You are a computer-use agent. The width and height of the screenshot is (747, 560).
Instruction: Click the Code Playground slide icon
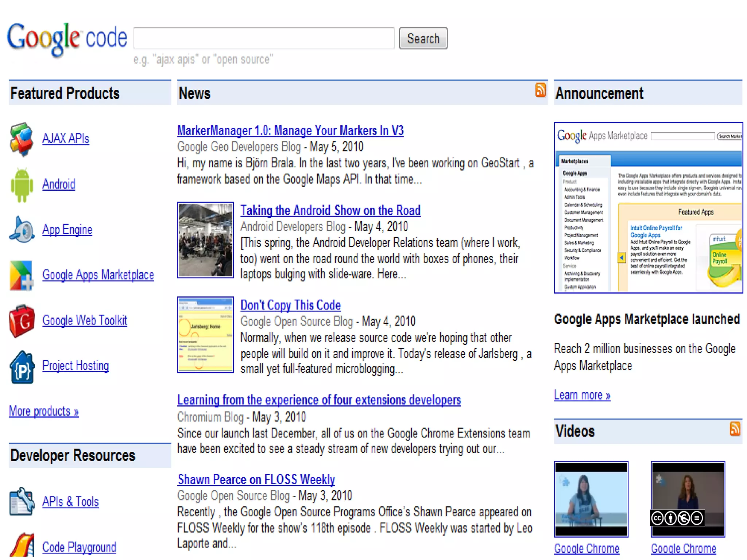coord(22,545)
